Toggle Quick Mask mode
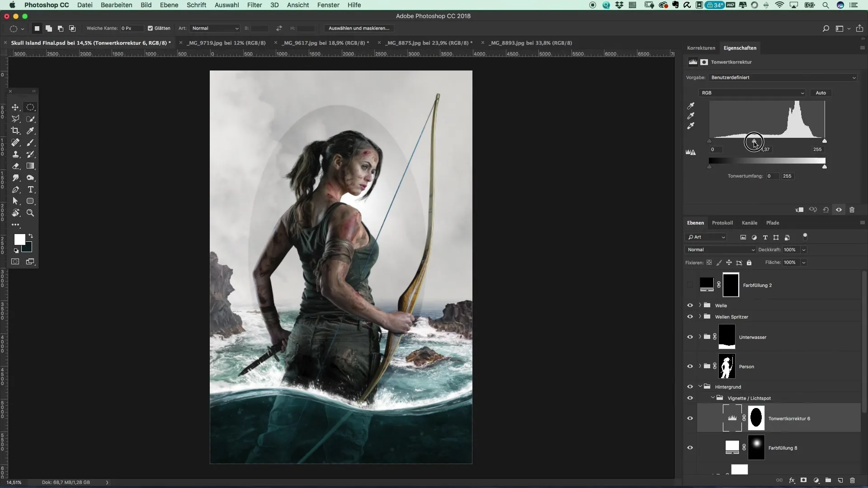 tap(15, 262)
